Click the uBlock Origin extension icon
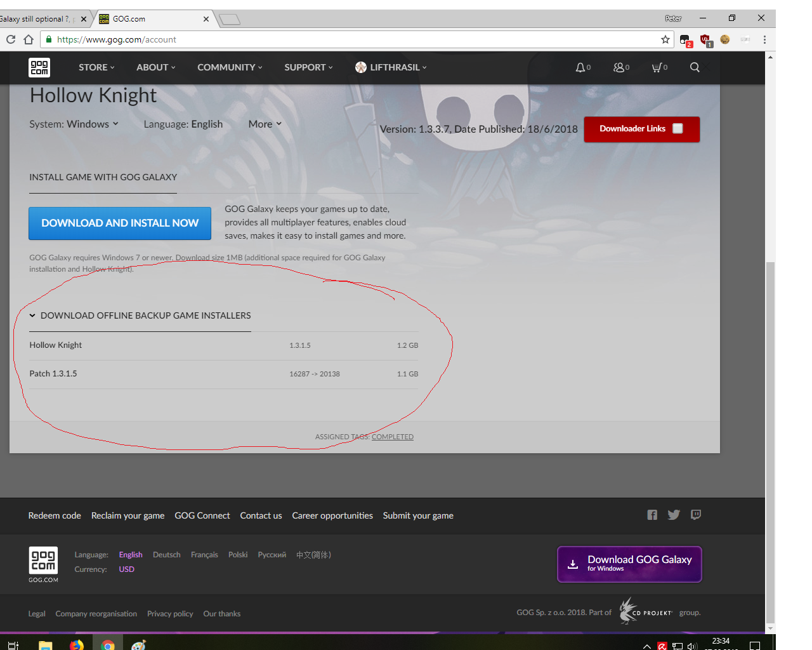 [x=705, y=40]
